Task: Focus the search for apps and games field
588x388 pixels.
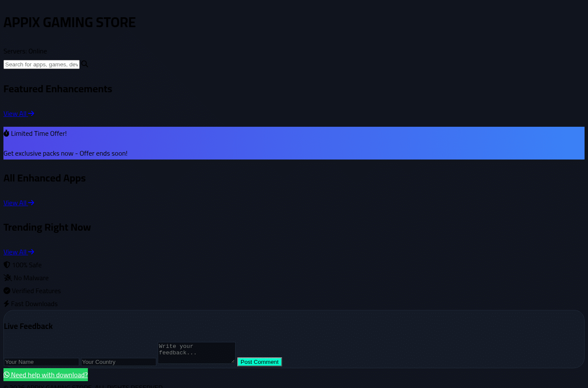Action: coord(41,64)
